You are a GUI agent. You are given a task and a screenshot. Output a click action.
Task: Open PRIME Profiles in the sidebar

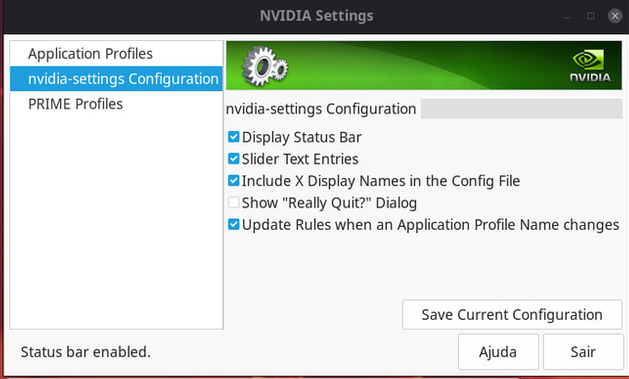[116, 104]
